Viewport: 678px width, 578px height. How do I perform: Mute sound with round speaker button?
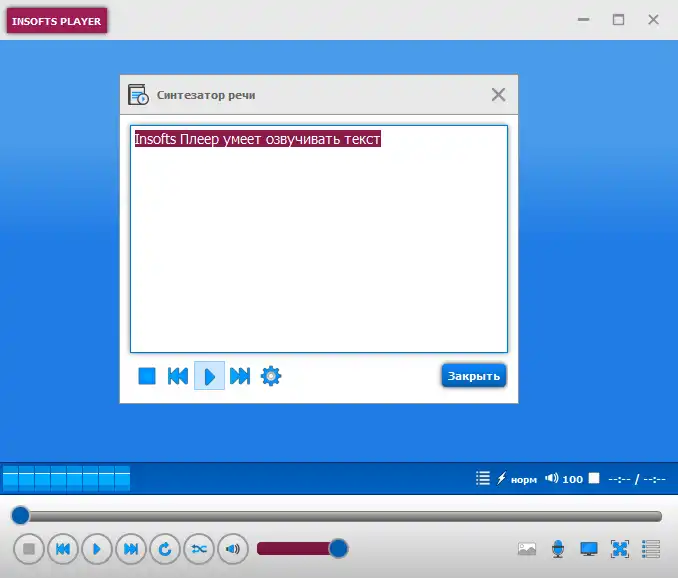(233, 549)
